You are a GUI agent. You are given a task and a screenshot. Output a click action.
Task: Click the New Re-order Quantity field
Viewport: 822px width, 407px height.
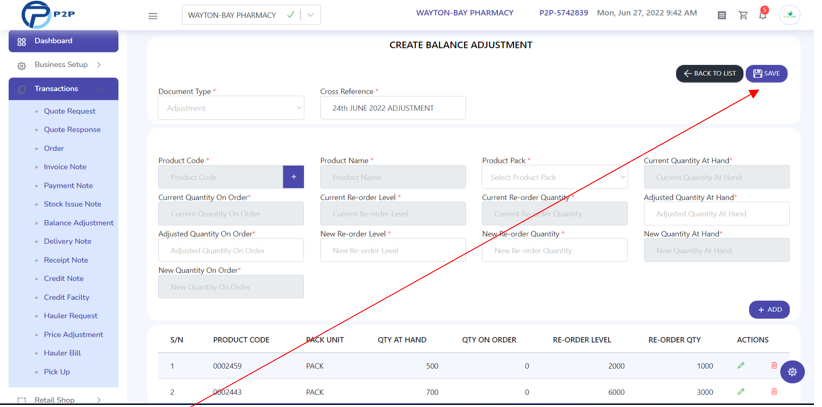point(555,251)
